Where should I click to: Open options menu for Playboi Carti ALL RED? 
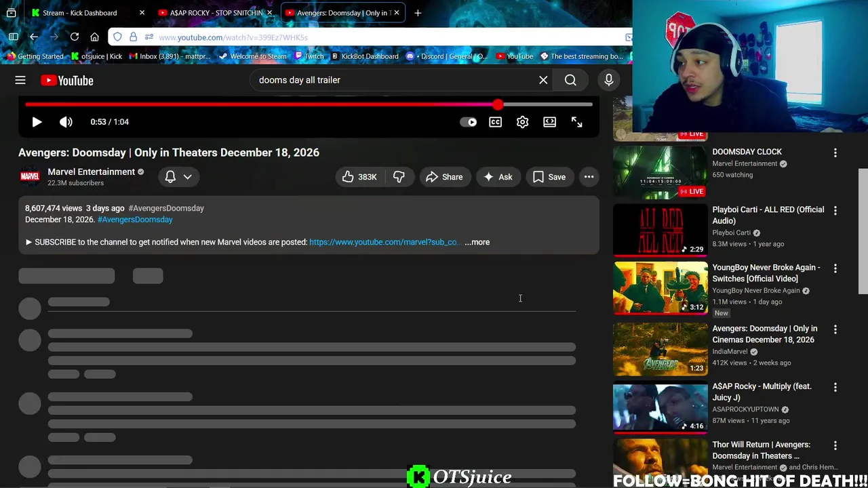pos(835,211)
